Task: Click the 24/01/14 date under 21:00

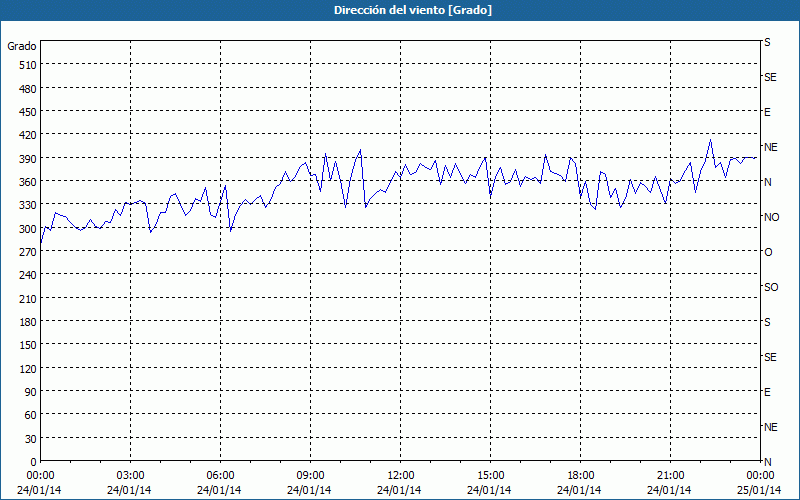Action: tap(669, 490)
